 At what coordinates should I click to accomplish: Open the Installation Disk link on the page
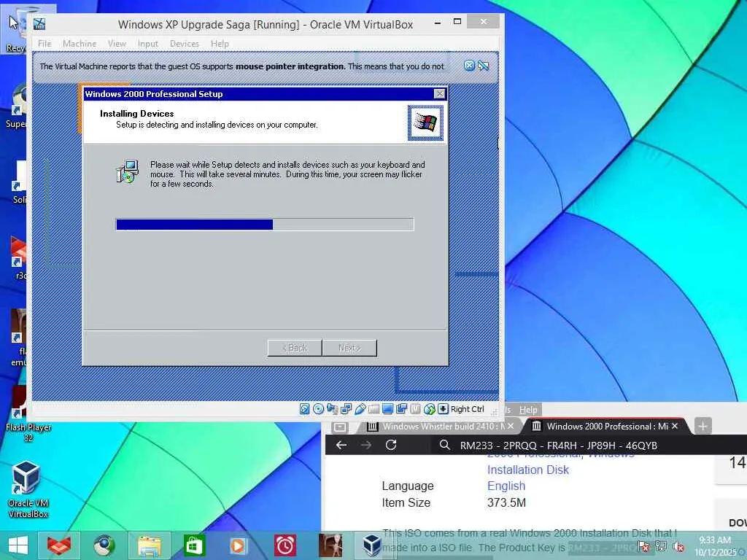pyautogui.click(x=528, y=470)
